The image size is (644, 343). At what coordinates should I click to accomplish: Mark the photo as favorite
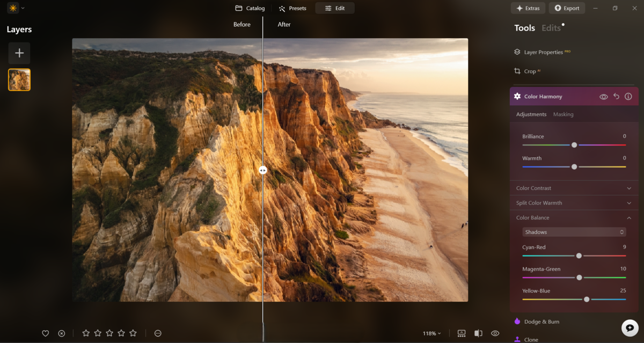tap(46, 333)
